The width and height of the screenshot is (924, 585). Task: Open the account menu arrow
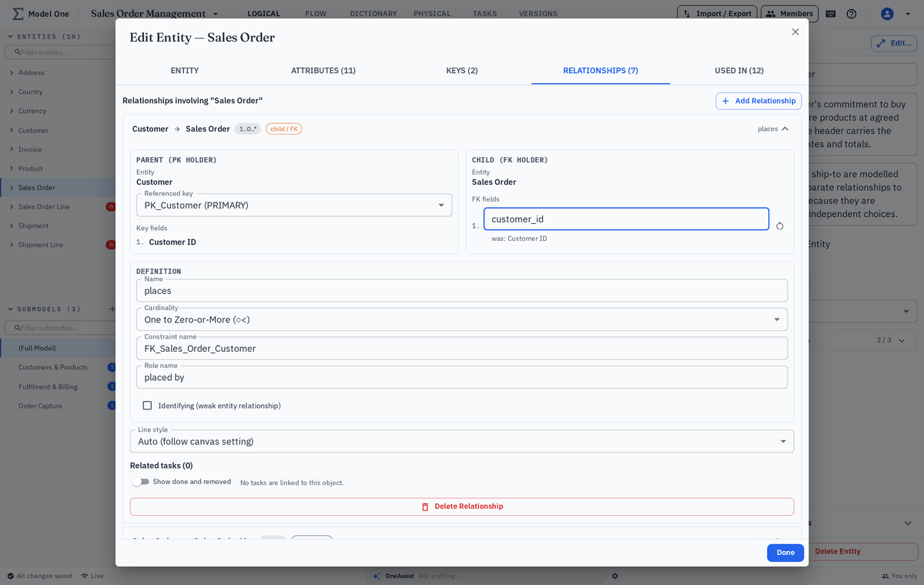click(x=906, y=14)
